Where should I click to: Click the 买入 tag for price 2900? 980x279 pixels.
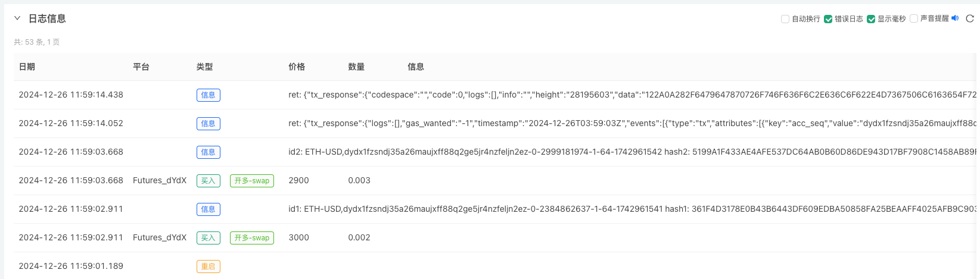[x=208, y=181]
